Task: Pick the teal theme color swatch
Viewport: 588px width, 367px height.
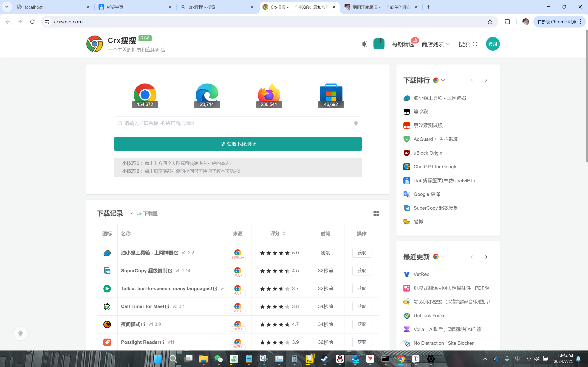Action: pos(379,44)
